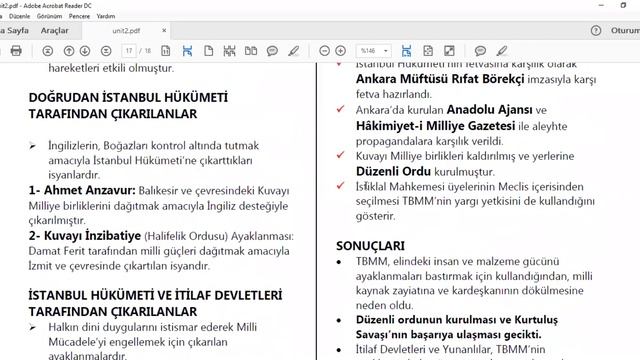Select the single page view icon

click(209, 51)
